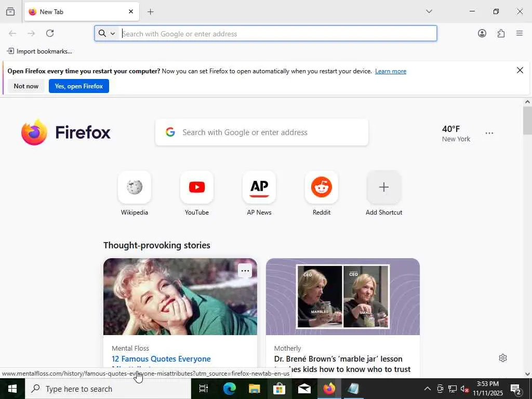Viewport: 532px width, 399px height.
Task: Click the vertical scrollbar thumb
Action: 527,121
